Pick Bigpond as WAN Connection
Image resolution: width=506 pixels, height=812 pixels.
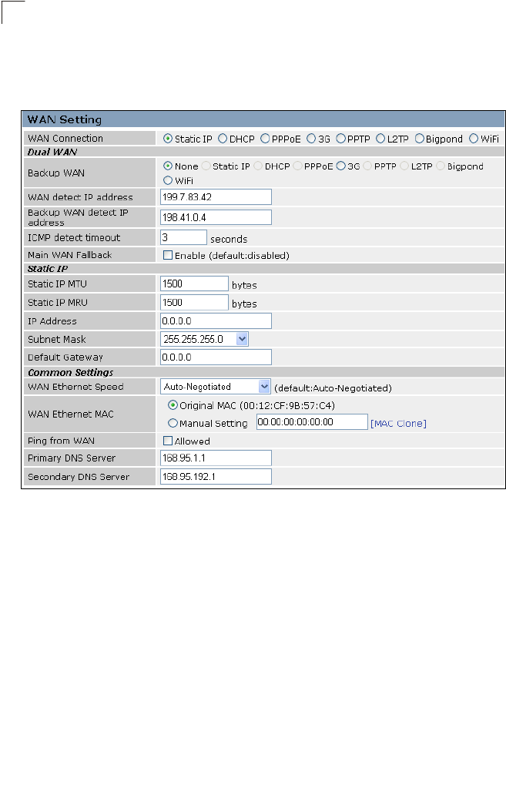420,139
